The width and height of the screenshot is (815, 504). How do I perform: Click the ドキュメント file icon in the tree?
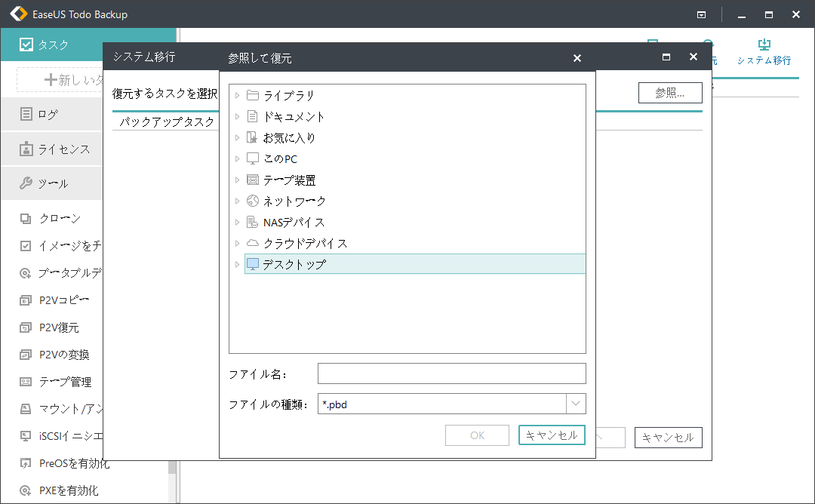(x=253, y=116)
